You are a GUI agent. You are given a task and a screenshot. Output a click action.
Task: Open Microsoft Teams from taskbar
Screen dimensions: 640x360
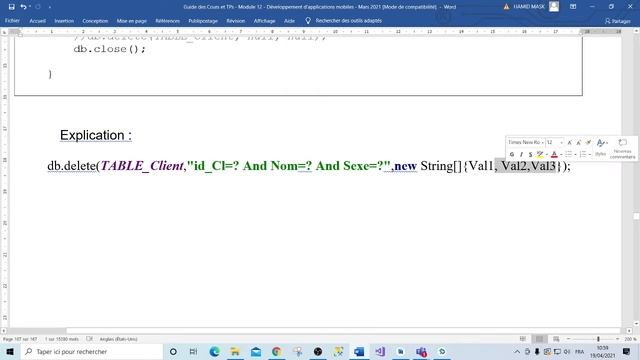[x=421, y=351]
